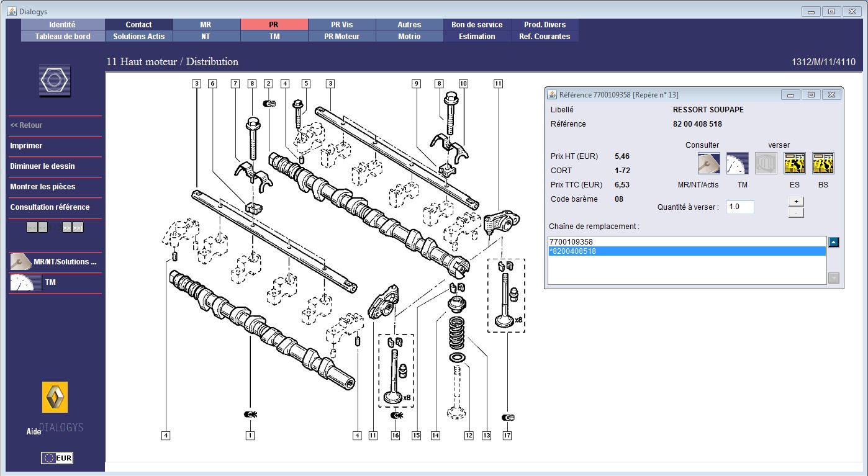The height and width of the screenshot is (476, 868).
Task: Open the MR/NT/Actis consult icon in dialog
Action: click(x=708, y=163)
